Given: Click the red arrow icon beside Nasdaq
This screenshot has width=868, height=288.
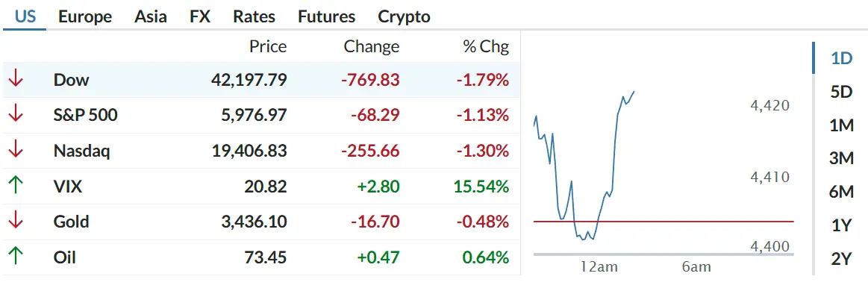Looking at the screenshot, I should point(16,151).
